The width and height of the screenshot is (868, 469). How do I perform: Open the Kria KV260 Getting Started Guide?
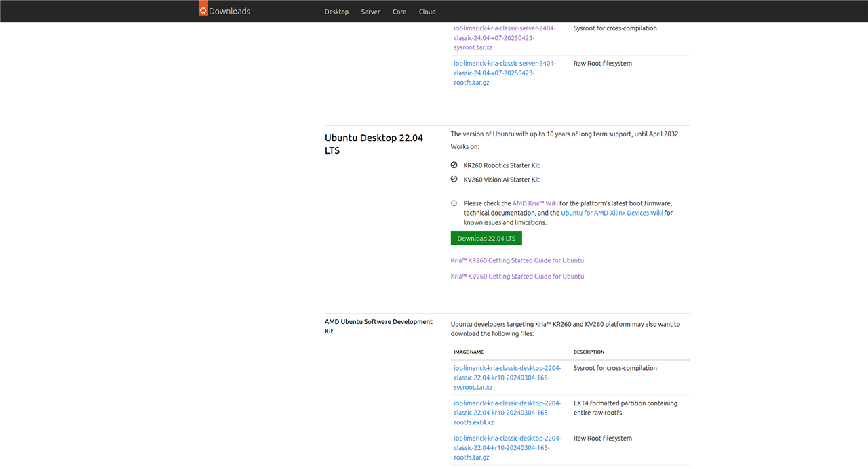coord(517,277)
